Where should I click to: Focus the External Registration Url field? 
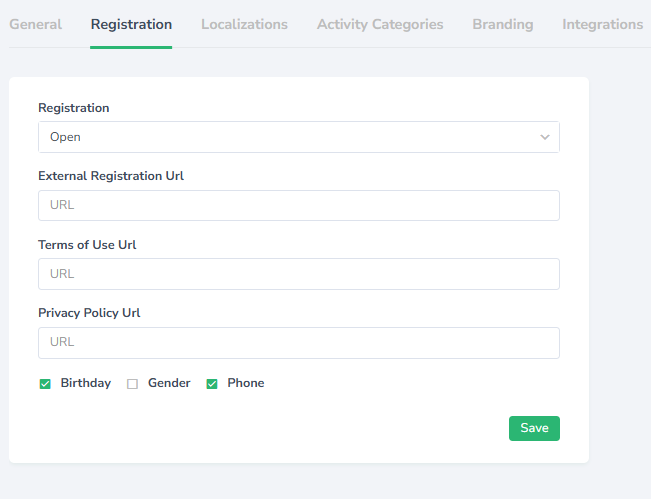(298, 205)
